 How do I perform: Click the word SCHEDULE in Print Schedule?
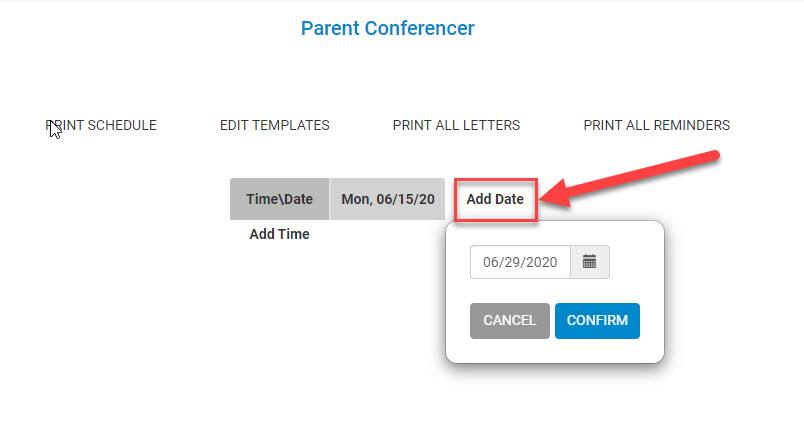(x=122, y=125)
